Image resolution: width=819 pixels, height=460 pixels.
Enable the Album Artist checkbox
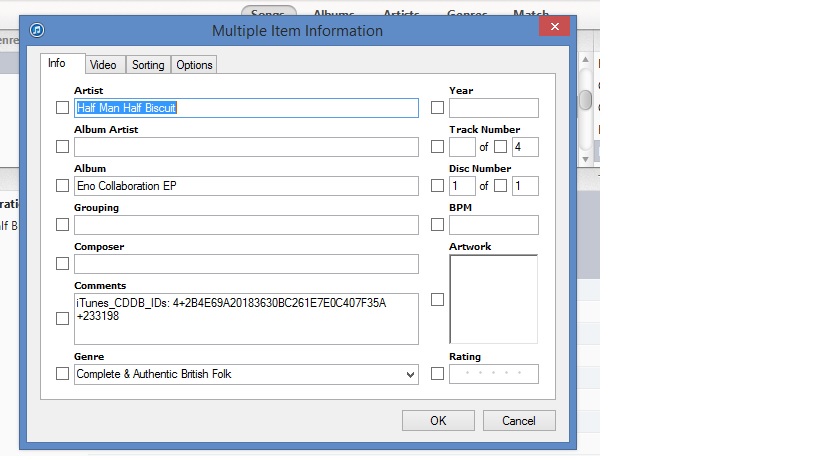[62, 147]
